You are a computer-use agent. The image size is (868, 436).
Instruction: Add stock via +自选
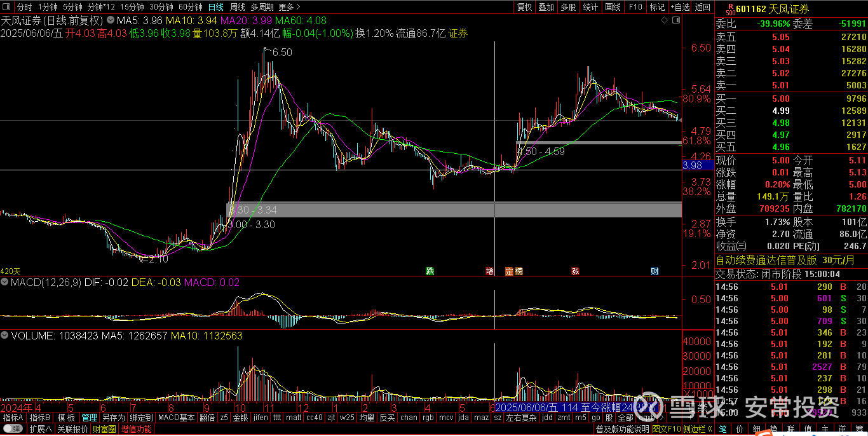tap(679, 7)
